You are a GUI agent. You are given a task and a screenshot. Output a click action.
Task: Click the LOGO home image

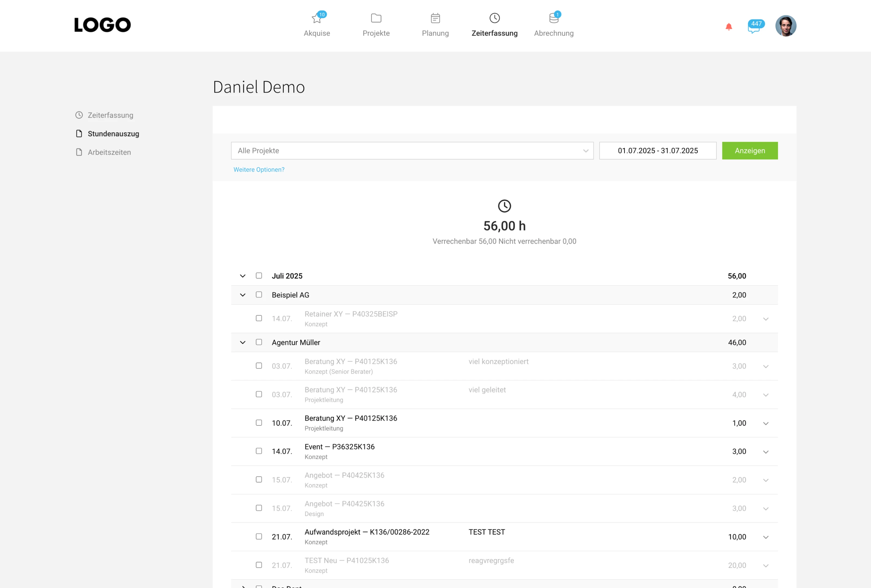tap(102, 25)
